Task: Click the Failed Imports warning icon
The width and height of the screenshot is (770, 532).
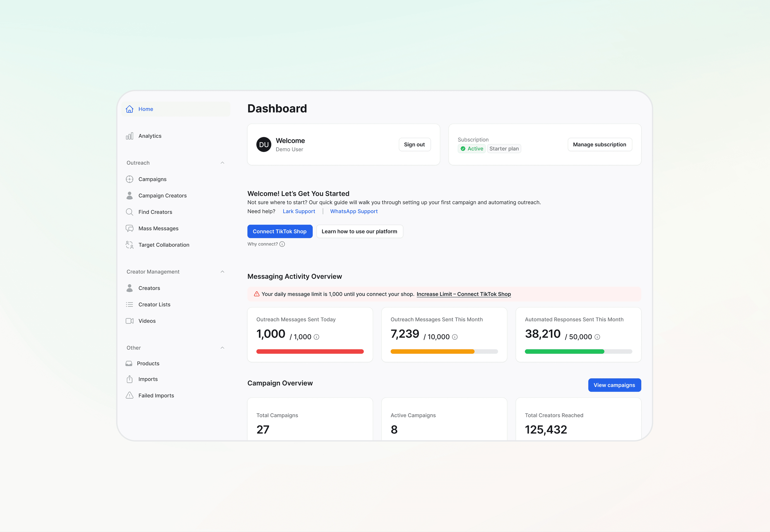Action: click(x=129, y=395)
